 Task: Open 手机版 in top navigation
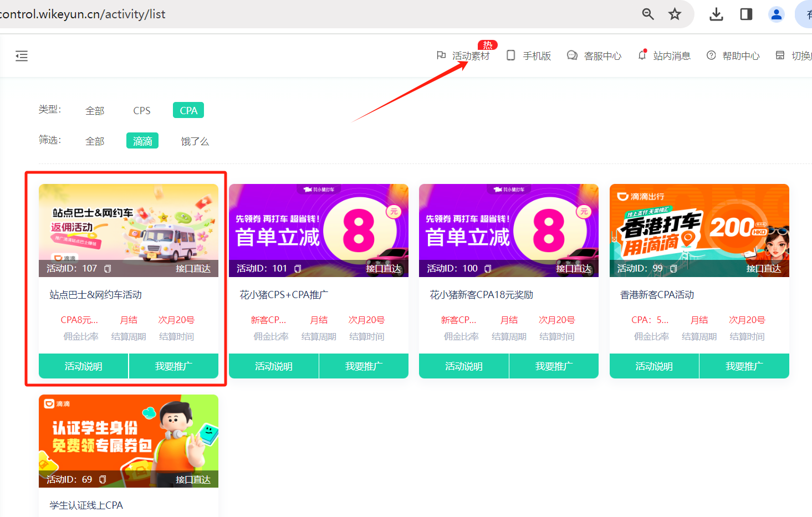(x=529, y=55)
